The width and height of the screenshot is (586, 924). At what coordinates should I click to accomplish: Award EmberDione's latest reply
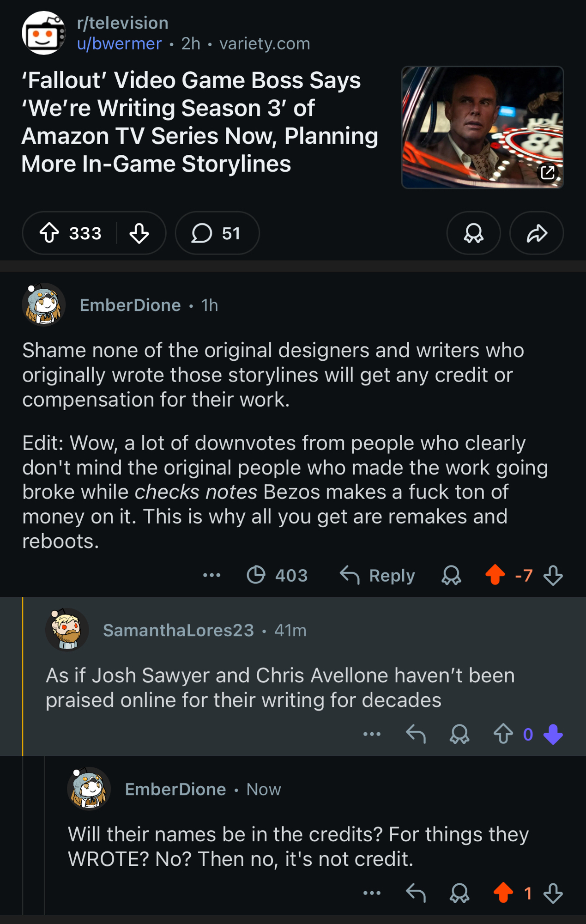459,893
